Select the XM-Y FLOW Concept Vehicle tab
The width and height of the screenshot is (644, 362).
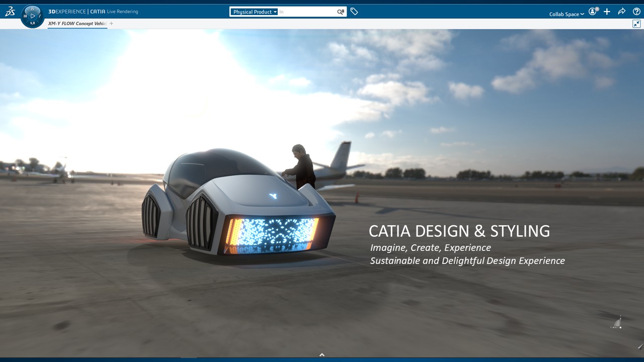pos(77,24)
